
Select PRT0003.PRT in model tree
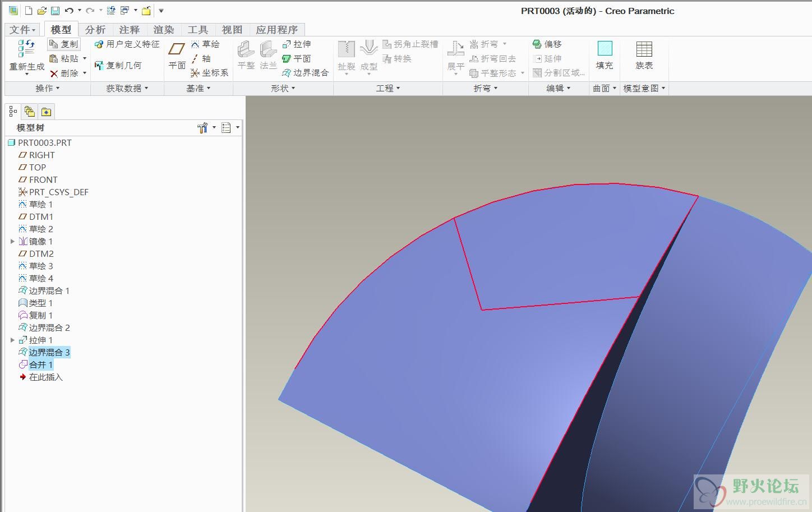coord(40,142)
